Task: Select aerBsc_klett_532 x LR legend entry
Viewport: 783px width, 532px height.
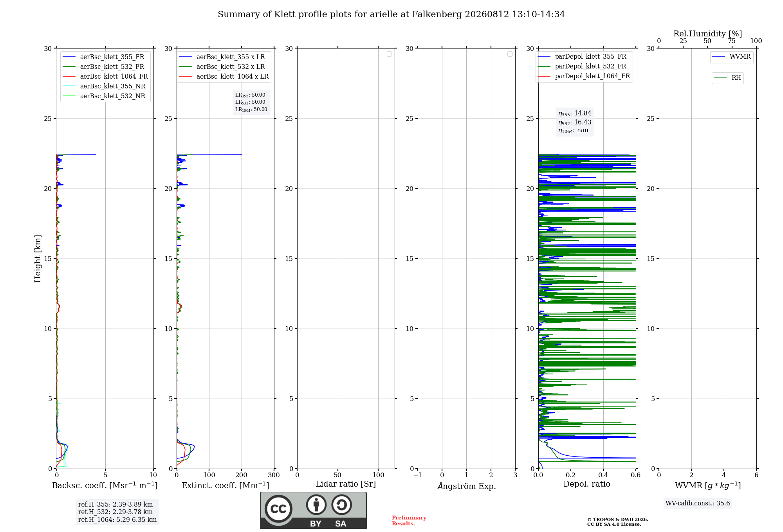Action: [222, 67]
